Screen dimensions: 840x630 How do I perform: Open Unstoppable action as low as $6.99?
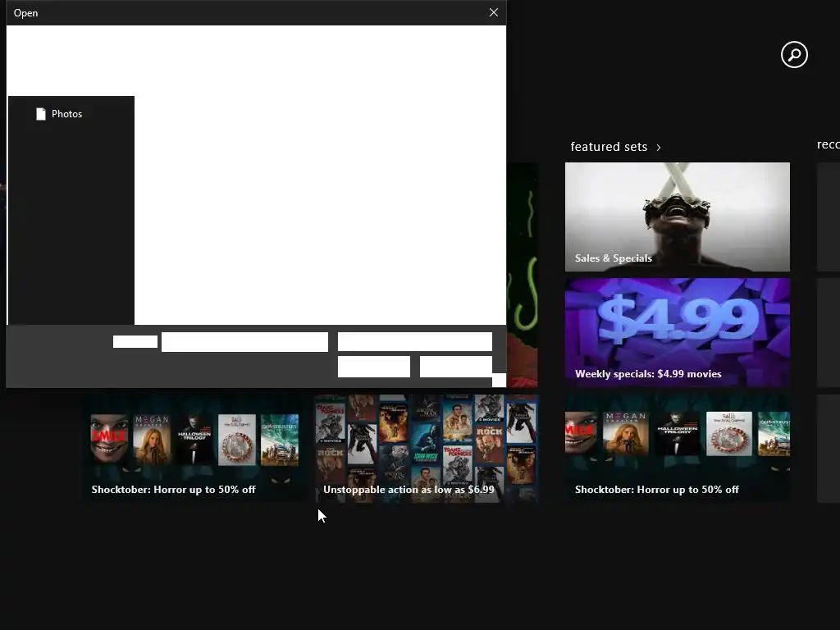(427, 449)
